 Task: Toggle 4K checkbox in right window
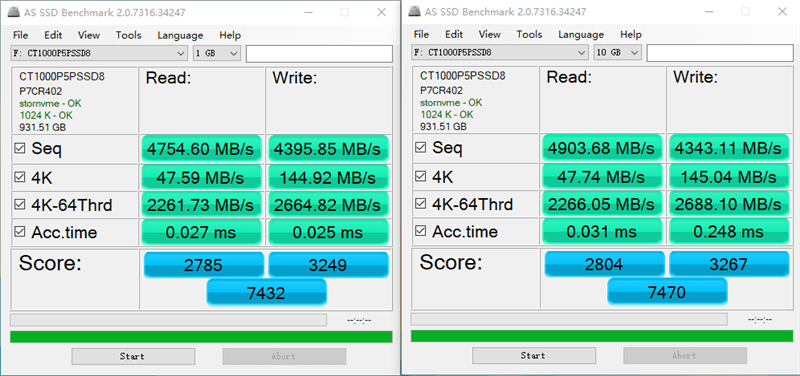point(421,177)
